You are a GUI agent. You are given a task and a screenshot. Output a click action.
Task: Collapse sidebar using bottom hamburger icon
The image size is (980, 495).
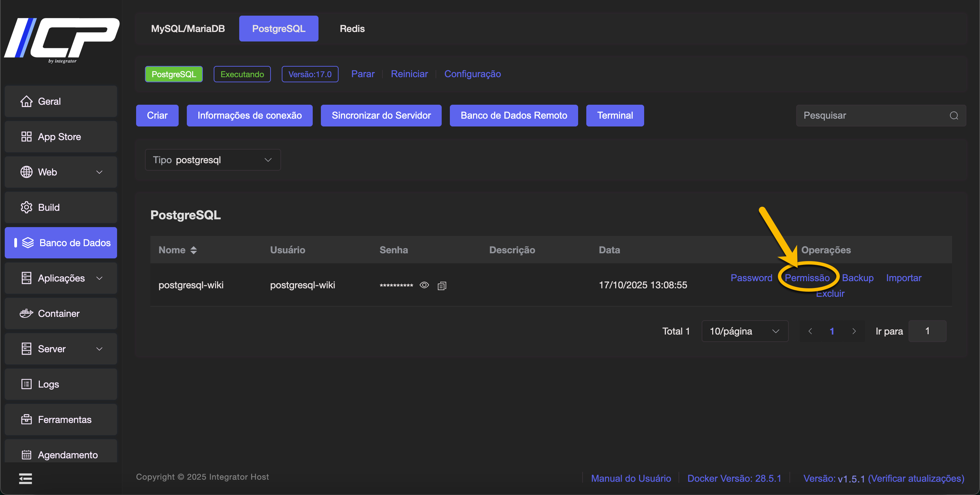(x=26, y=478)
